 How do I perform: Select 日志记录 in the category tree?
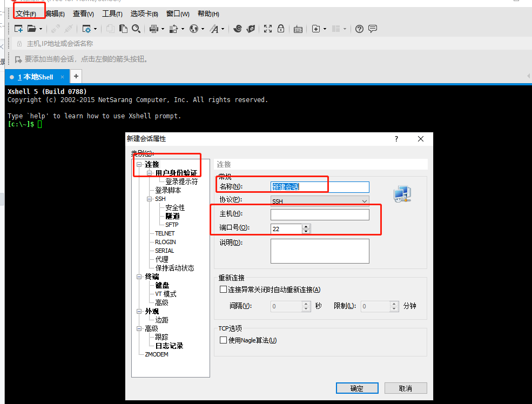click(169, 346)
